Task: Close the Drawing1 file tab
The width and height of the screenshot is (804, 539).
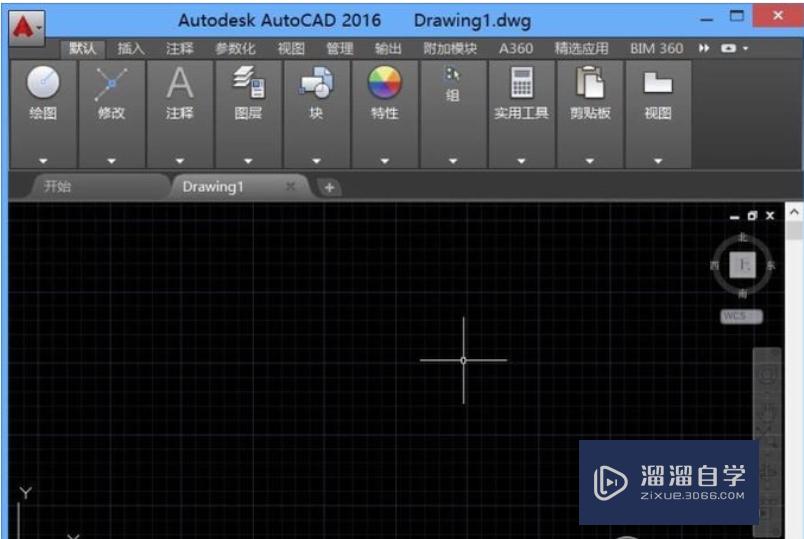Action: [290, 186]
